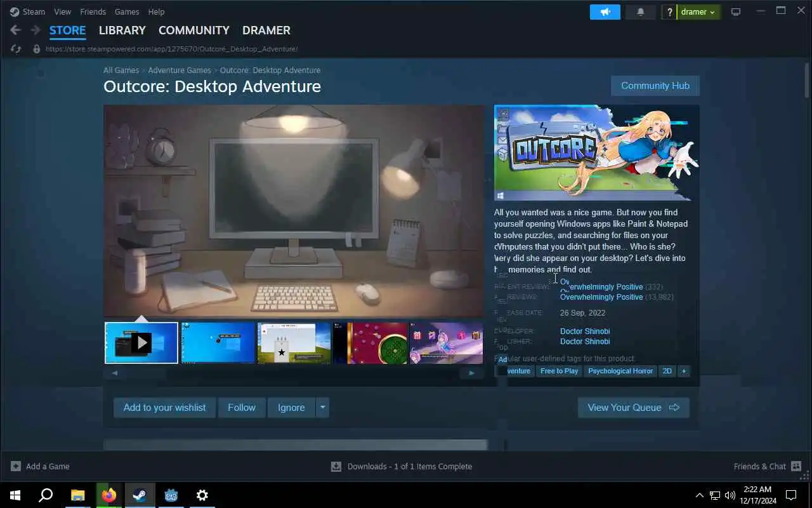Click the volume icon in the system tray
Viewport: 812px width, 508px height.
(x=730, y=495)
